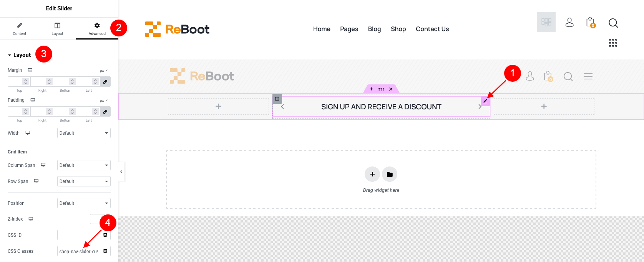
Task: Delete section with pink X handle
Action: coord(391,89)
